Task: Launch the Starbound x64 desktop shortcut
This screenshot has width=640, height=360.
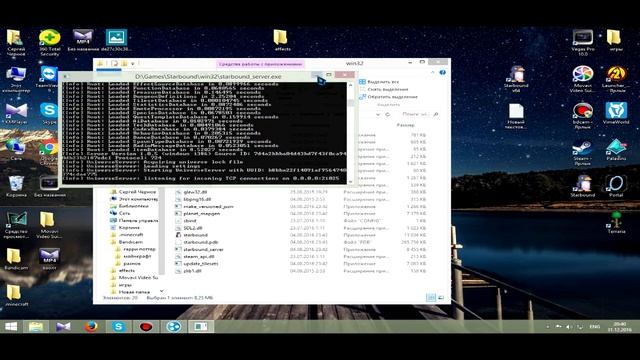Action: (x=516, y=78)
